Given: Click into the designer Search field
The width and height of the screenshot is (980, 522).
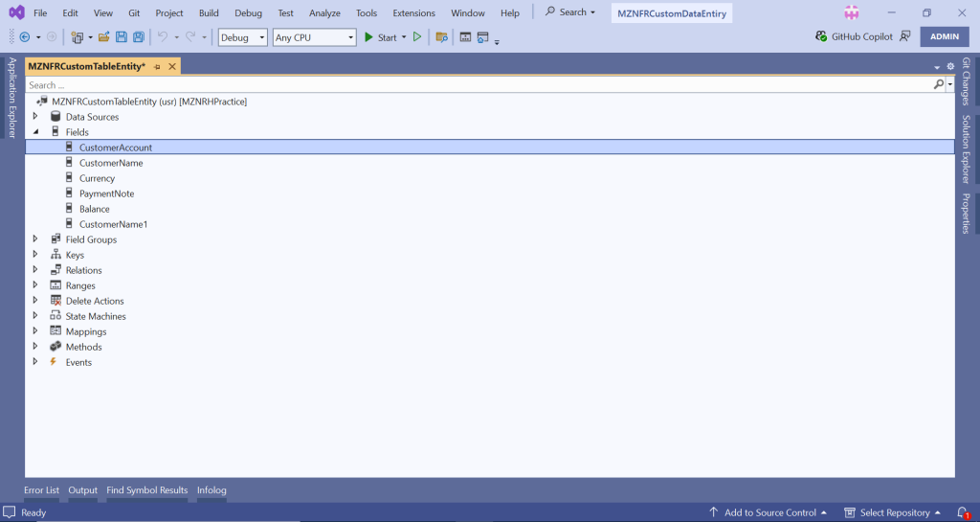Looking at the screenshot, I should [479, 85].
